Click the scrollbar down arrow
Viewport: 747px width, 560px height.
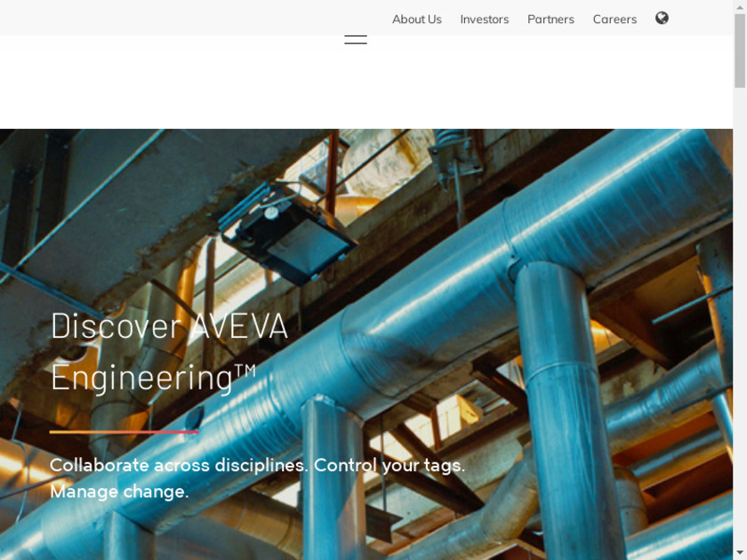click(740, 555)
